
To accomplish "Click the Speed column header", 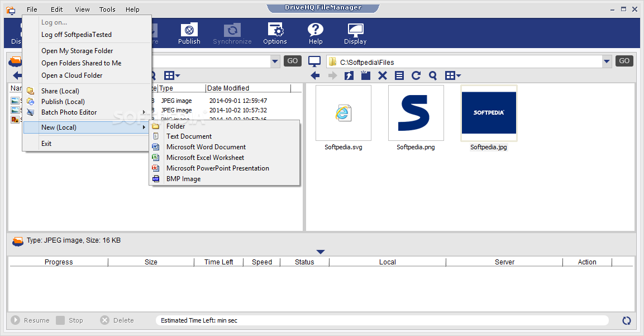I will [262, 262].
